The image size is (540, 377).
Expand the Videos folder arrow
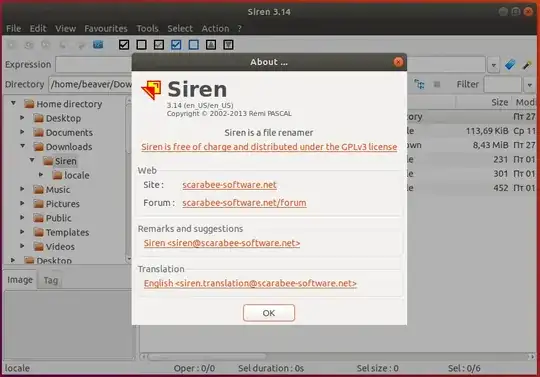(22, 246)
